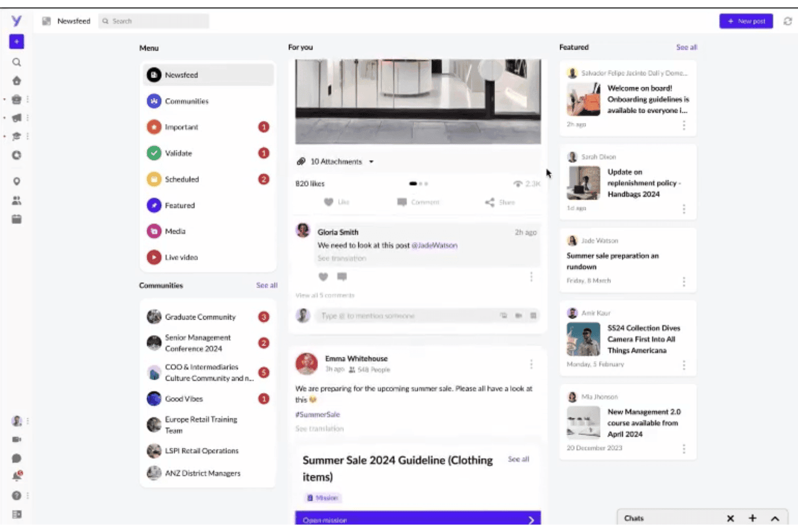The width and height of the screenshot is (798, 532).
Task: Click the #SummerSale hashtag link
Action: pyautogui.click(x=318, y=414)
